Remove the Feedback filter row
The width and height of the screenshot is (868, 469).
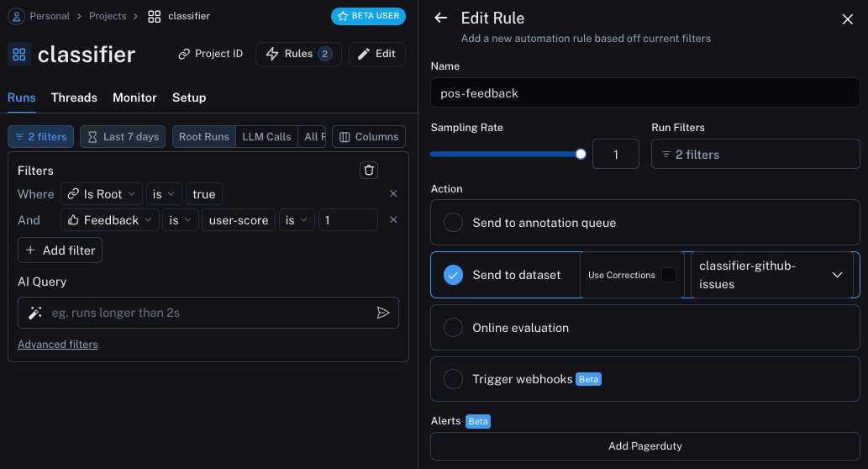tap(393, 220)
